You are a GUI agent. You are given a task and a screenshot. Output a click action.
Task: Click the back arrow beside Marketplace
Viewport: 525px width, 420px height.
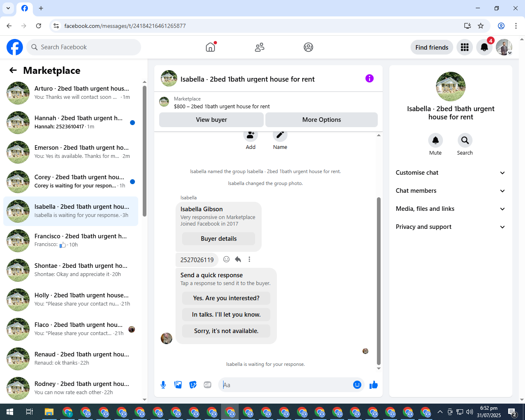(13, 70)
